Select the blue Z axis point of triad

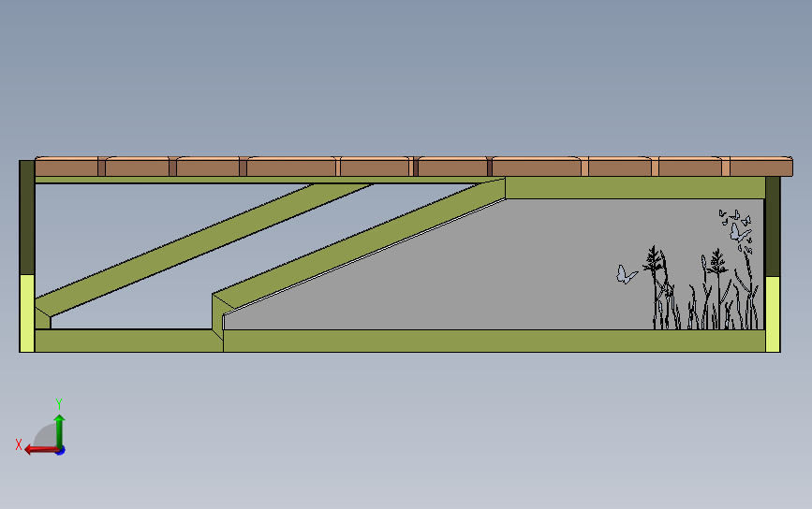click(61, 451)
